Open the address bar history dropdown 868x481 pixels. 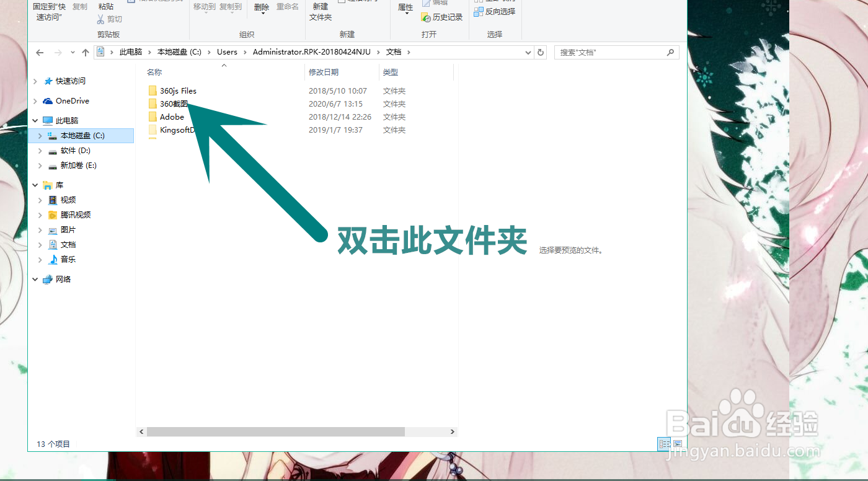[528, 52]
